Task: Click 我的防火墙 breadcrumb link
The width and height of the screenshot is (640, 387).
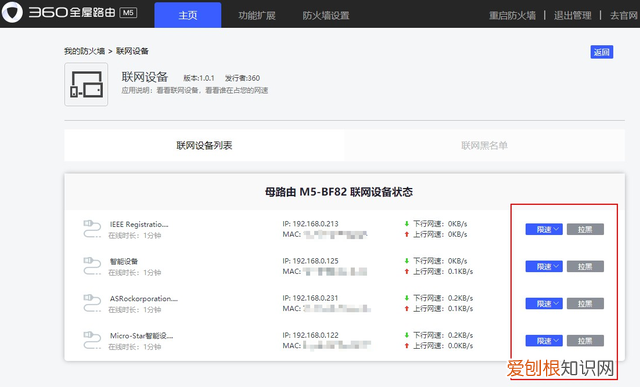Action: tap(84, 51)
